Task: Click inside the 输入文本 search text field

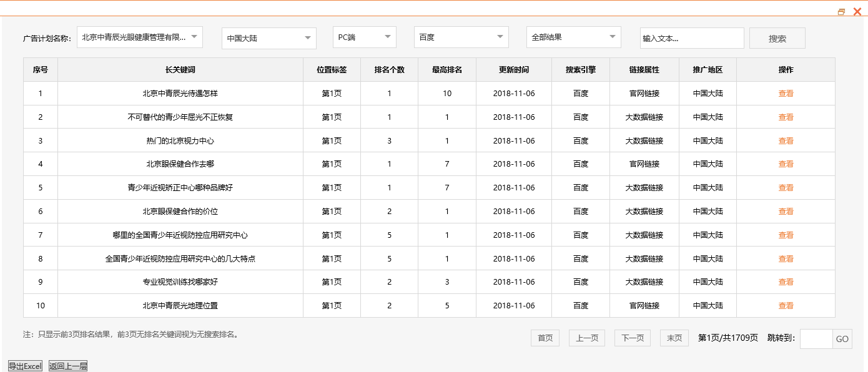Action: (691, 37)
